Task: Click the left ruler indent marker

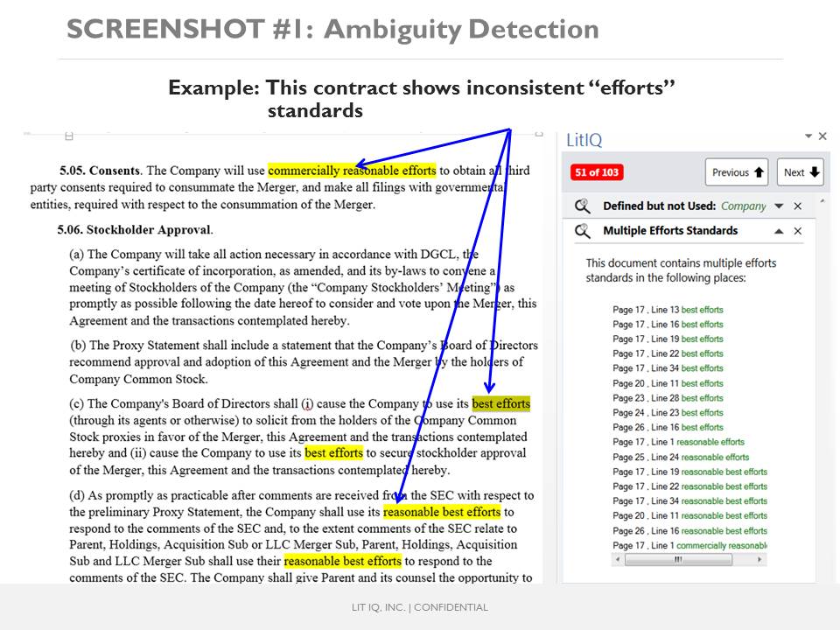Action: (x=68, y=136)
